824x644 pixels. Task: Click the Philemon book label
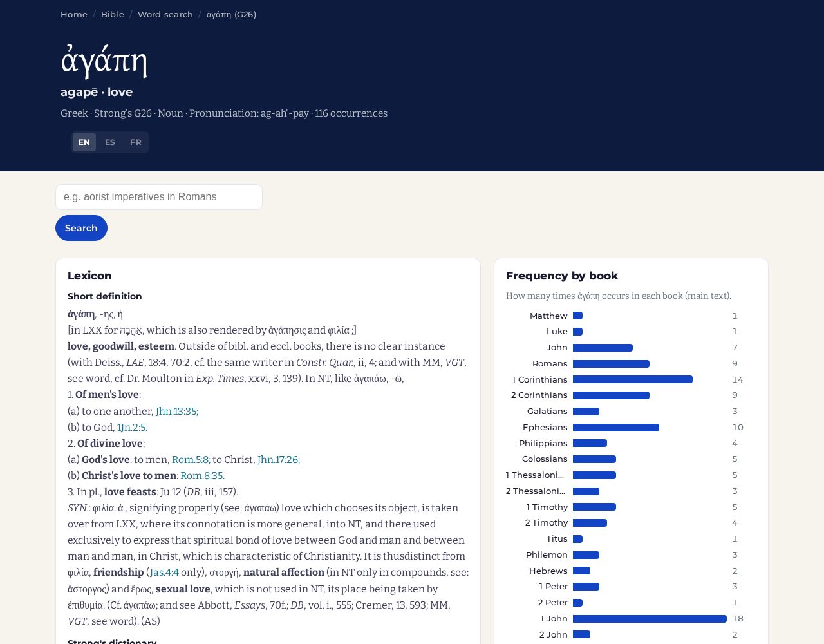coord(547,554)
